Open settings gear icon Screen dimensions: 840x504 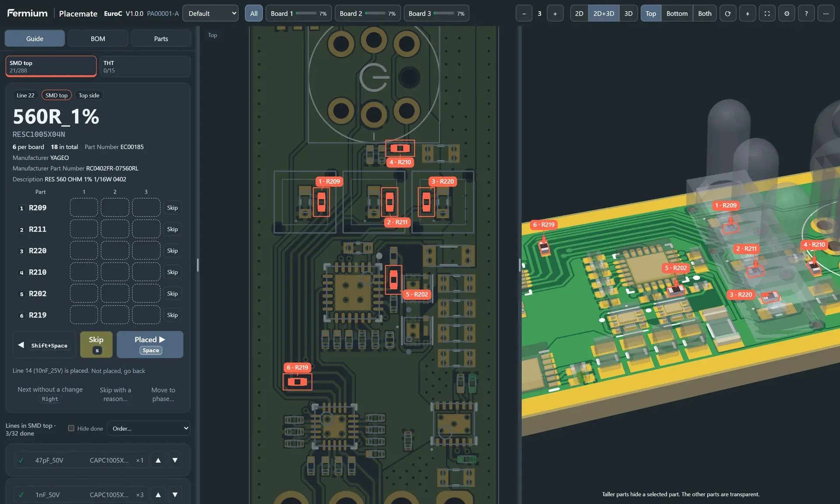tap(787, 14)
